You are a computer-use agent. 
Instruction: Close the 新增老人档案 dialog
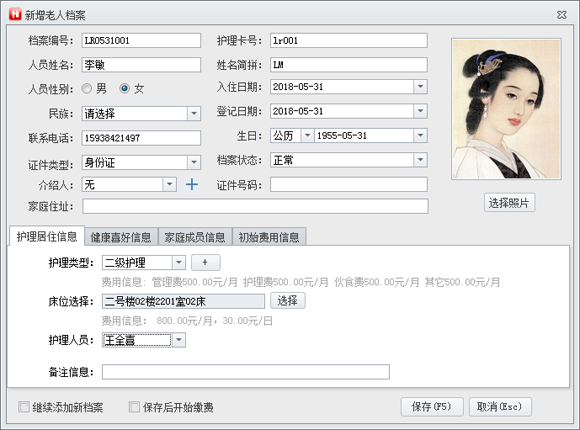point(562,15)
